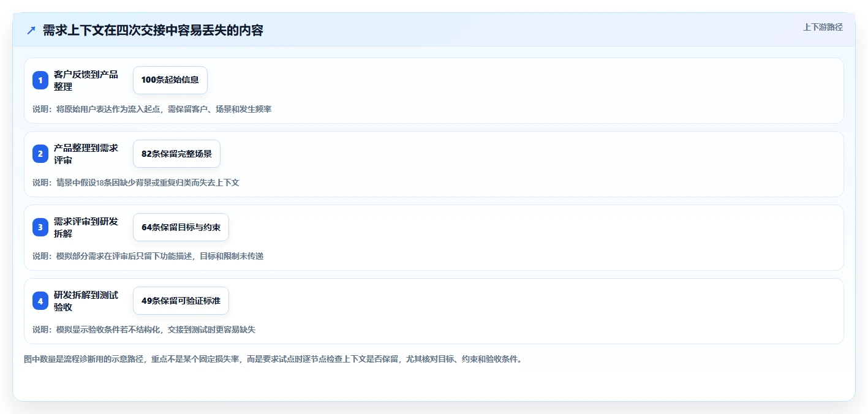Image resolution: width=868 pixels, height=414 pixels.
Task: Click the step label 客户反馈到产品整理
Action: click(x=86, y=80)
